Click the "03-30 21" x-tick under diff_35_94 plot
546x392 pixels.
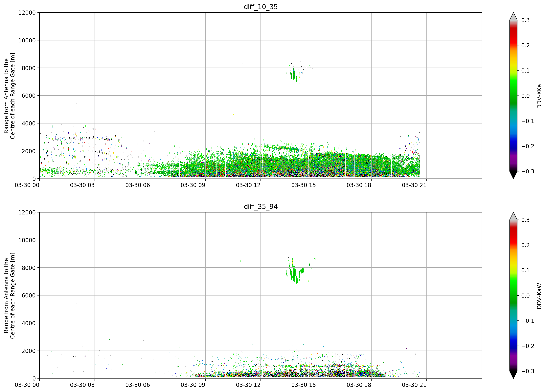coord(414,385)
